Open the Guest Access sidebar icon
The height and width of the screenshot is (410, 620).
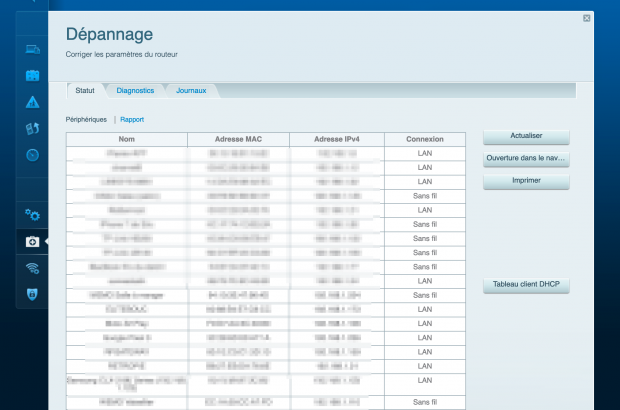click(x=32, y=76)
